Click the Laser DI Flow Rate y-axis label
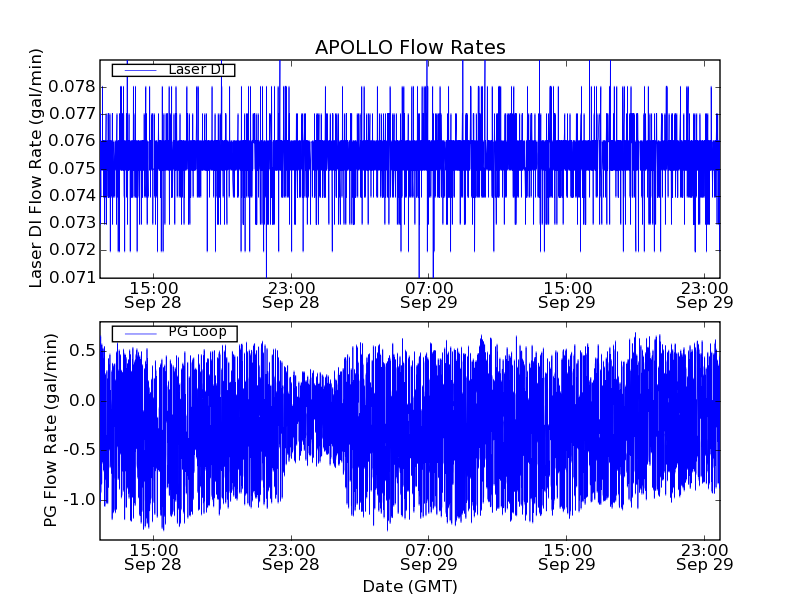 click(36, 168)
